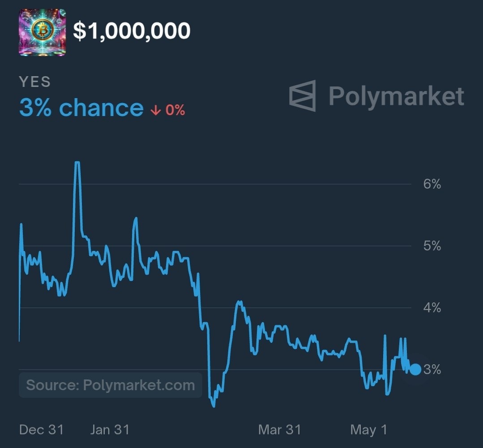Click the 4% gridline label
The width and height of the screenshot is (483, 448).
tap(432, 308)
